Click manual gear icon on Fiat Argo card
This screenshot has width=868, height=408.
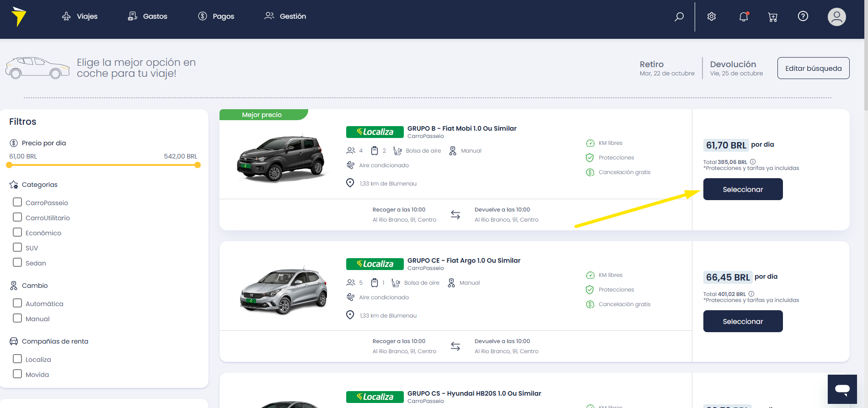coord(451,283)
